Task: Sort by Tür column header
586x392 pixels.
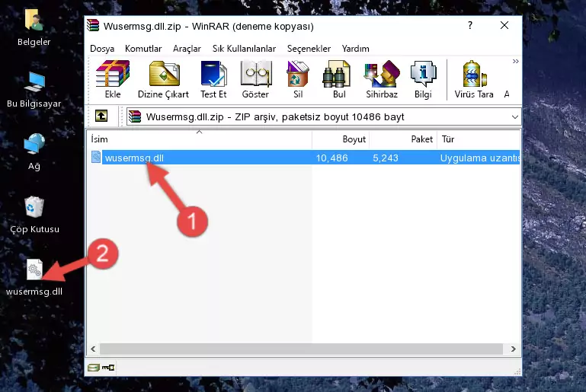Action: (x=479, y=139)
